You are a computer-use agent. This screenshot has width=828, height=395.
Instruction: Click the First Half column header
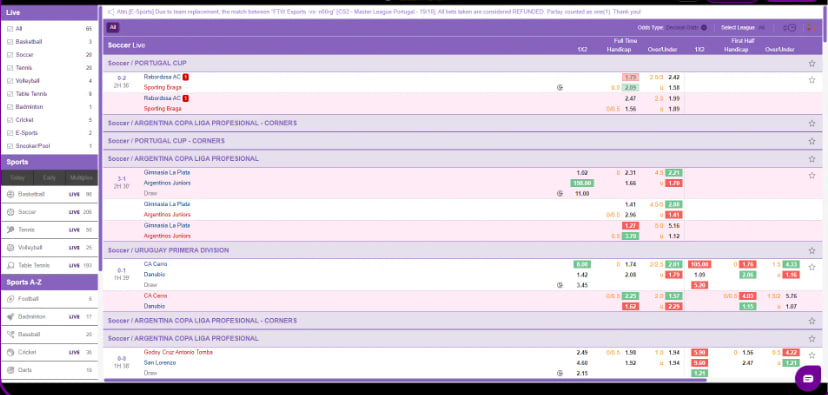(742, 41)
